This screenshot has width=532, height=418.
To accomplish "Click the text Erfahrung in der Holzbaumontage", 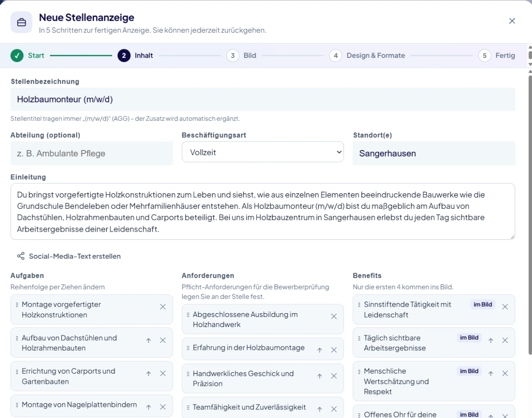I will [249, 348].
